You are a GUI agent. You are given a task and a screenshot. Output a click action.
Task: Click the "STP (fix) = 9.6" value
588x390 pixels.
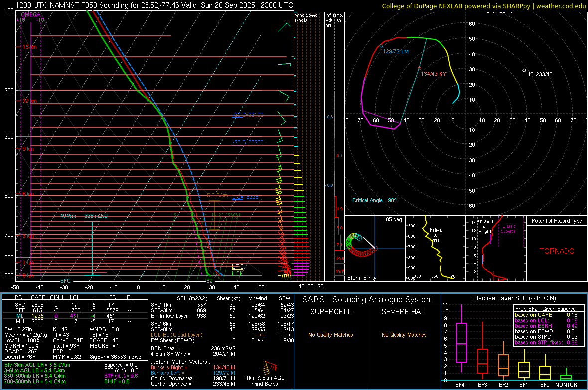121,376
